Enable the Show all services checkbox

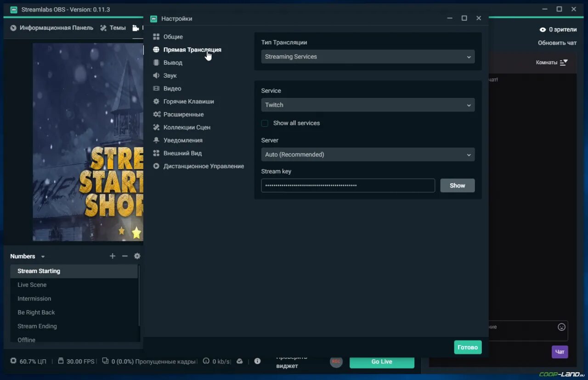pos(265,123)
